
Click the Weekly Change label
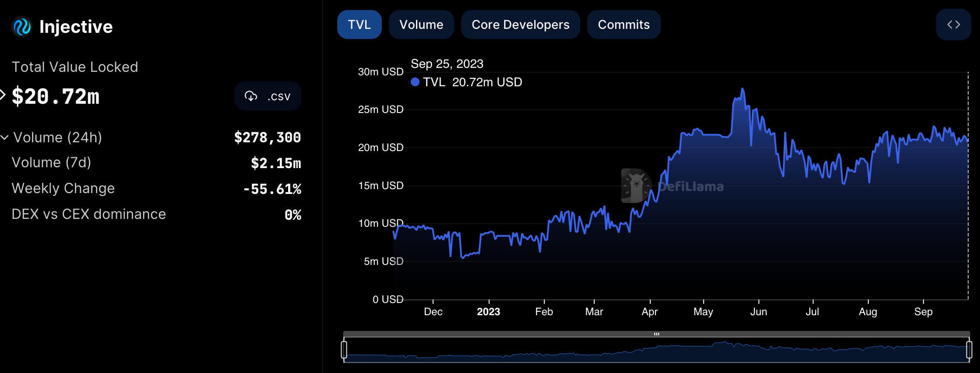point(63,188)
